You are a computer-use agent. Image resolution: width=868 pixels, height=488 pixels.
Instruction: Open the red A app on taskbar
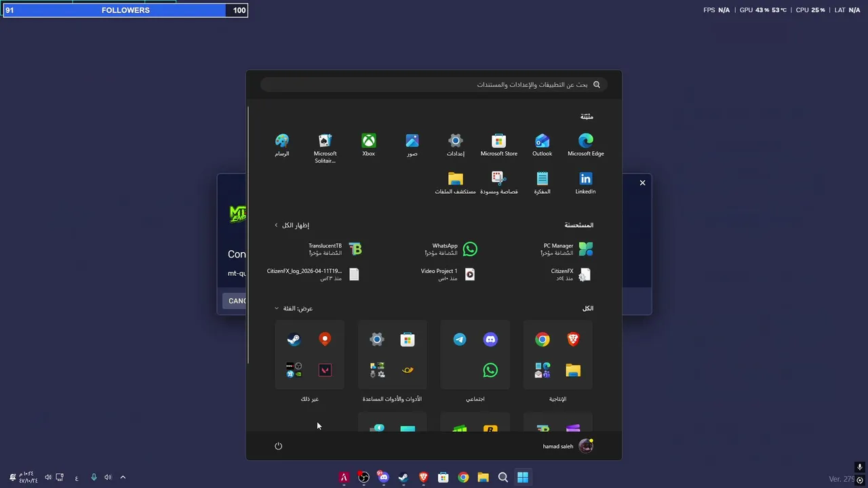click(x=344, y=477)
